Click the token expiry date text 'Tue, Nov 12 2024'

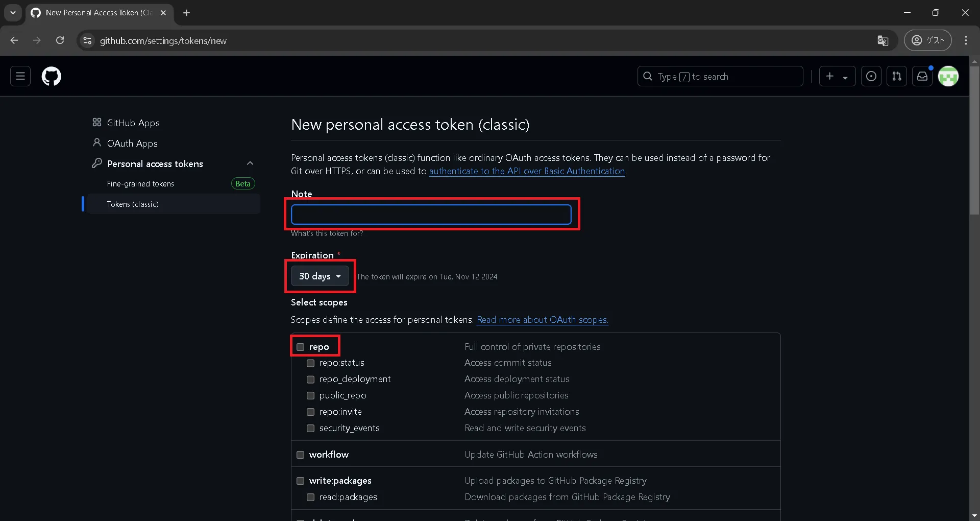(x=468, y=277)
